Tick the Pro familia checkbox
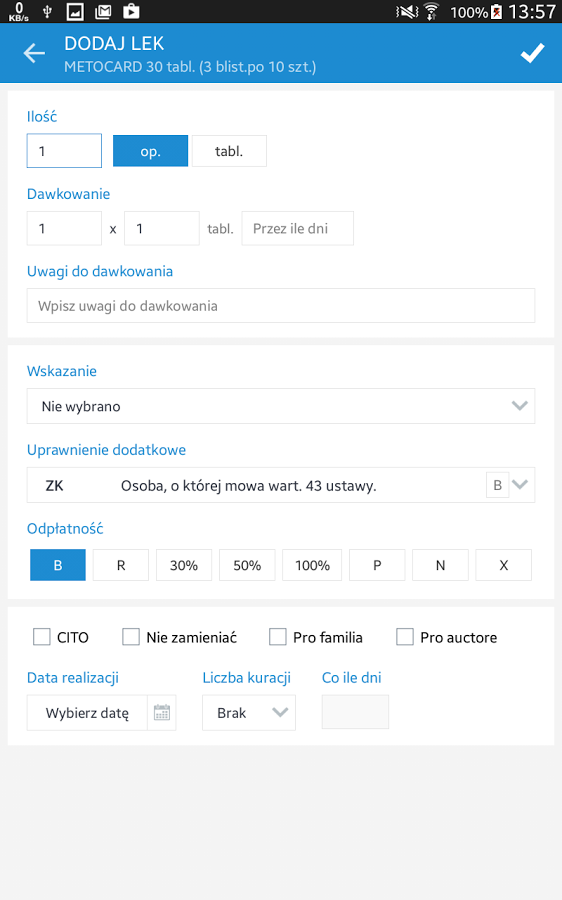This screenshot has width=562, height=900. (x=278, y=637)
